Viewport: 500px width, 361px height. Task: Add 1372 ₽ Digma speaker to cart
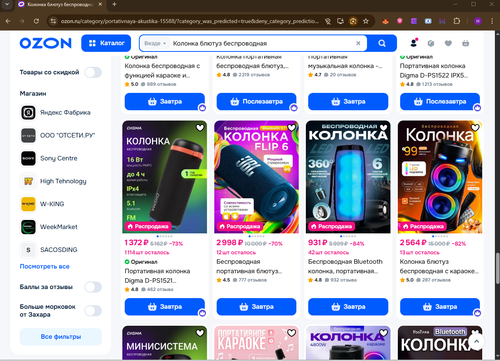coord(165,307)
